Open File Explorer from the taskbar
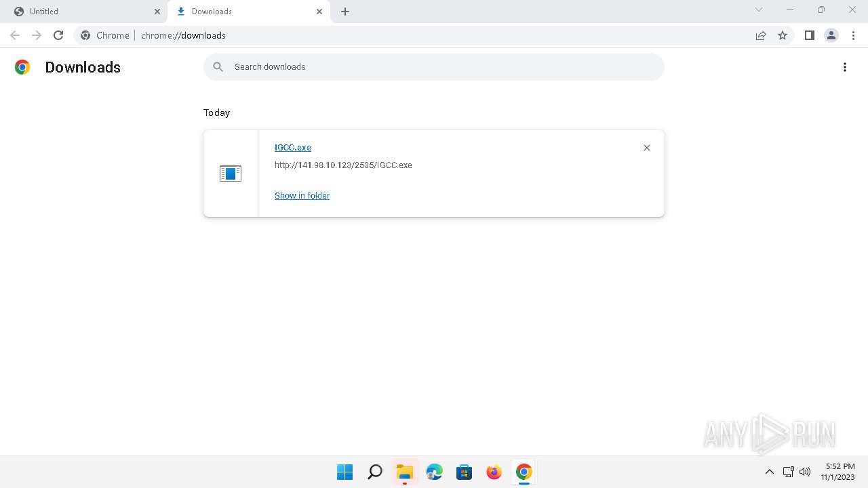 (405, 472)
